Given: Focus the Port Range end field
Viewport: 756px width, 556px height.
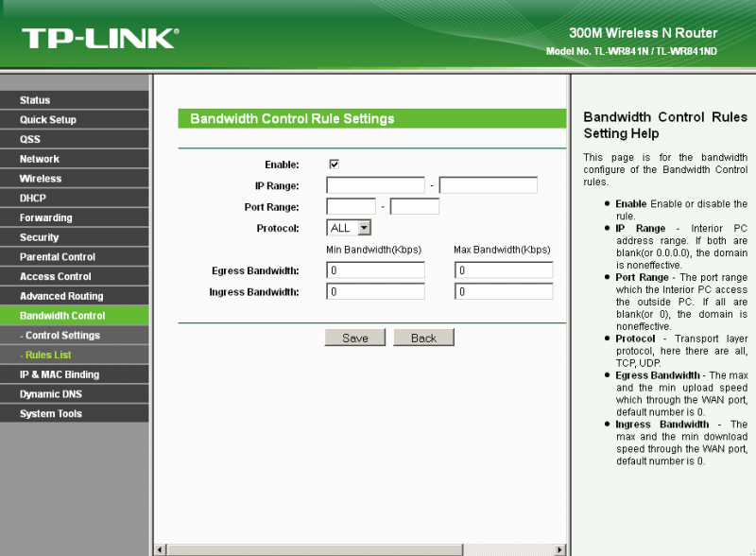Looking at the screenshot, I should click(415, 206).
